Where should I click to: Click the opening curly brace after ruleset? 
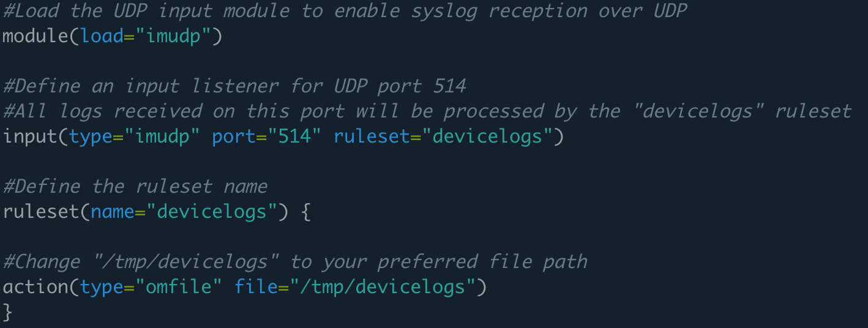point(305,212)
